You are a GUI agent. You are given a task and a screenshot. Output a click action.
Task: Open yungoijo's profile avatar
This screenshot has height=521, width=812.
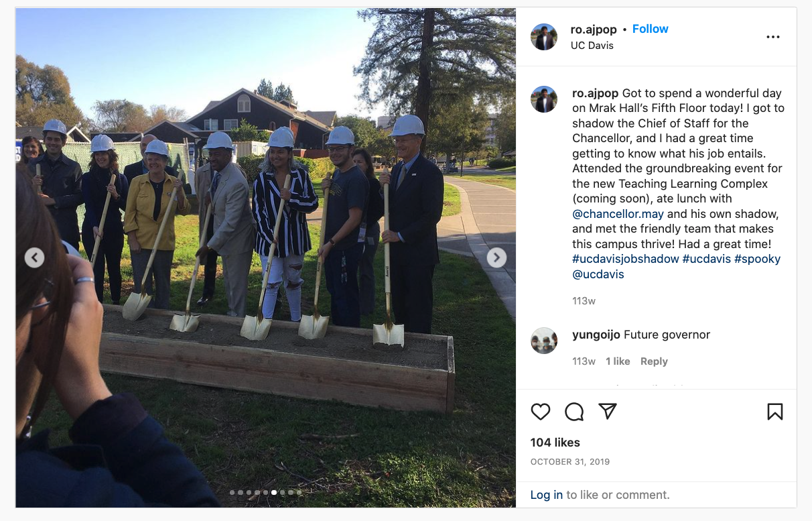(544, 341)
